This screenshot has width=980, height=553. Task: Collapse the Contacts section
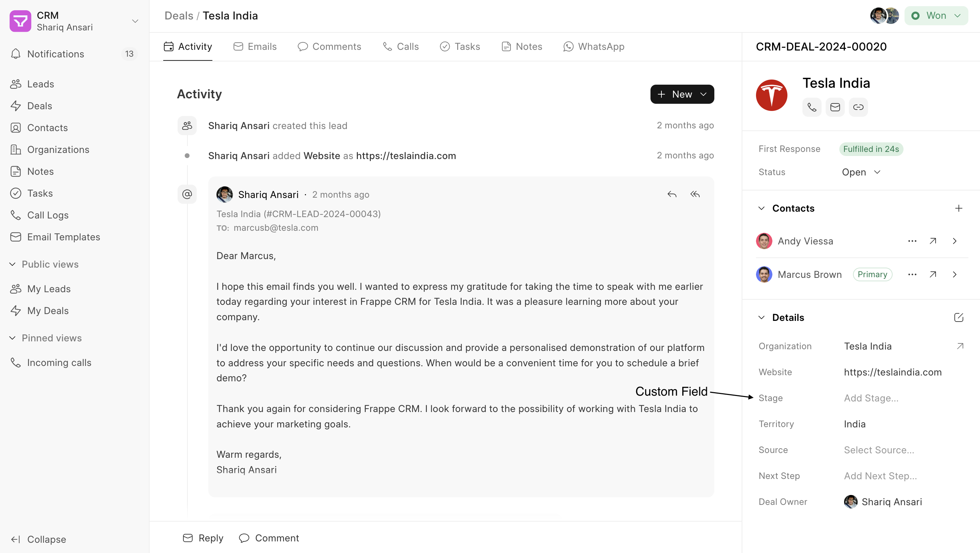pos(761,208)
